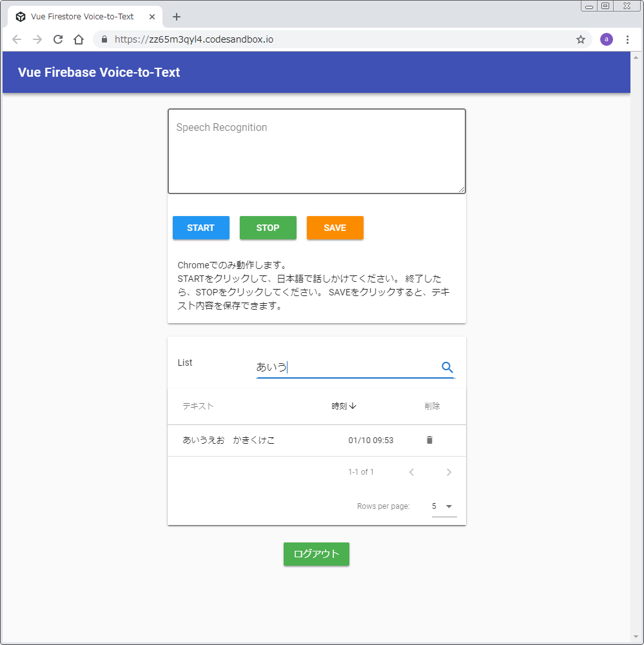This screenshot has width=644, height=645.
Task: Click the テキスト column header
Action: click(x=198, y=406)
